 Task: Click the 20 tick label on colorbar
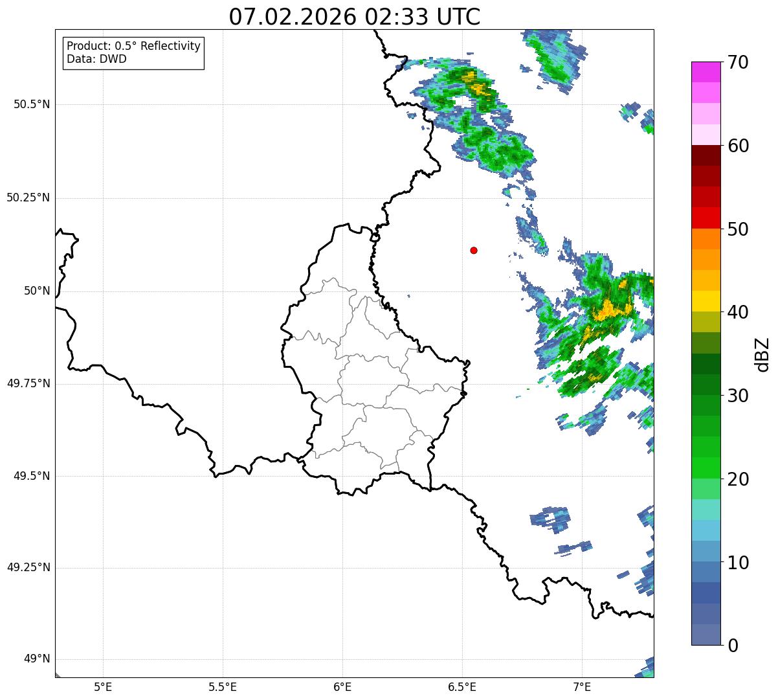tap(738, 479)
